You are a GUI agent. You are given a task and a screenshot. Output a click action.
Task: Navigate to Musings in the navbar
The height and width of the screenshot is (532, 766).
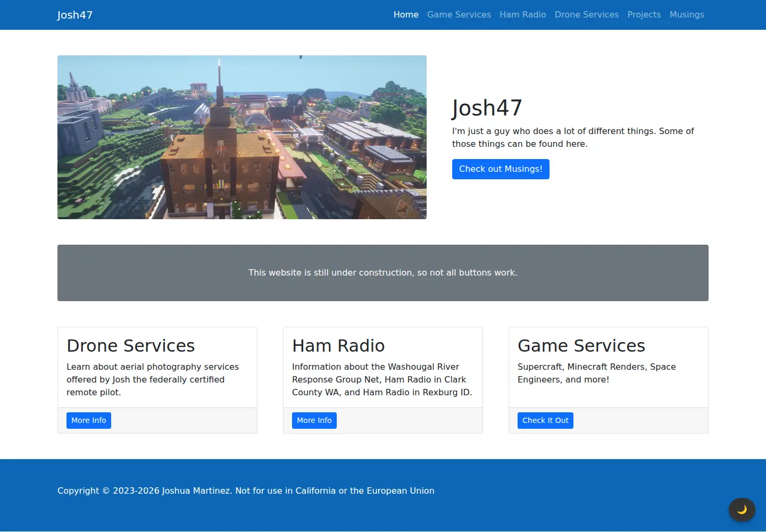coord(687,15)
